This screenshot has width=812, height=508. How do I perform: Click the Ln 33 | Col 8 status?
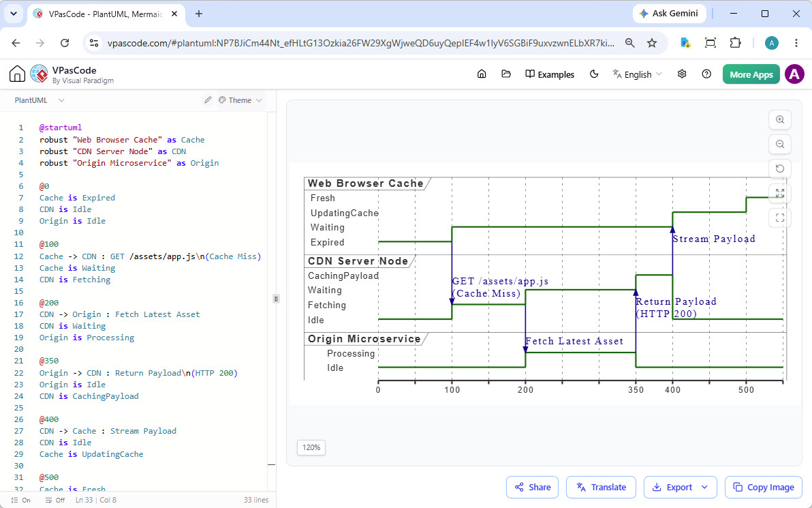click(x=96, y=500)
